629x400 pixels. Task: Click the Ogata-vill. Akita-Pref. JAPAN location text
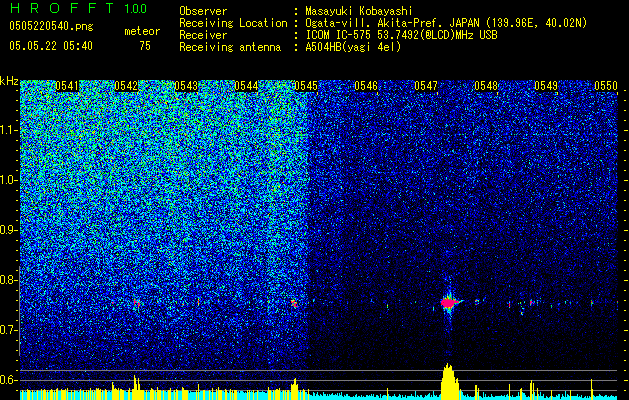(x=446, y=23)
